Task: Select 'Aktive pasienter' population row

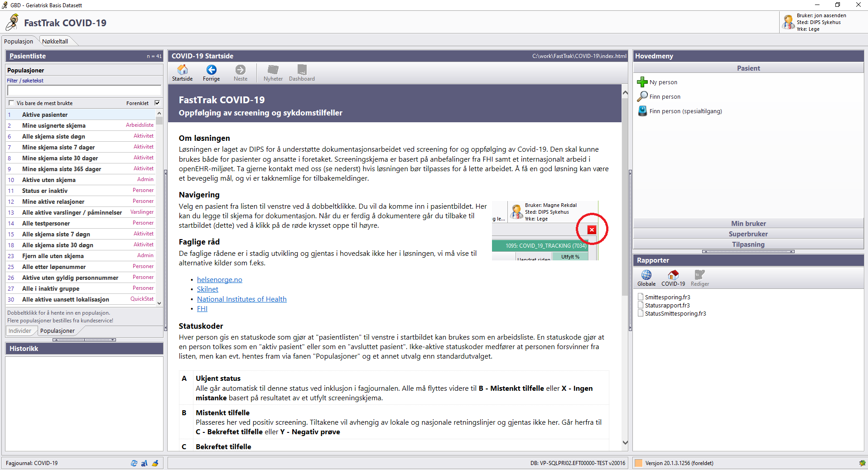Action: (81, 115)
